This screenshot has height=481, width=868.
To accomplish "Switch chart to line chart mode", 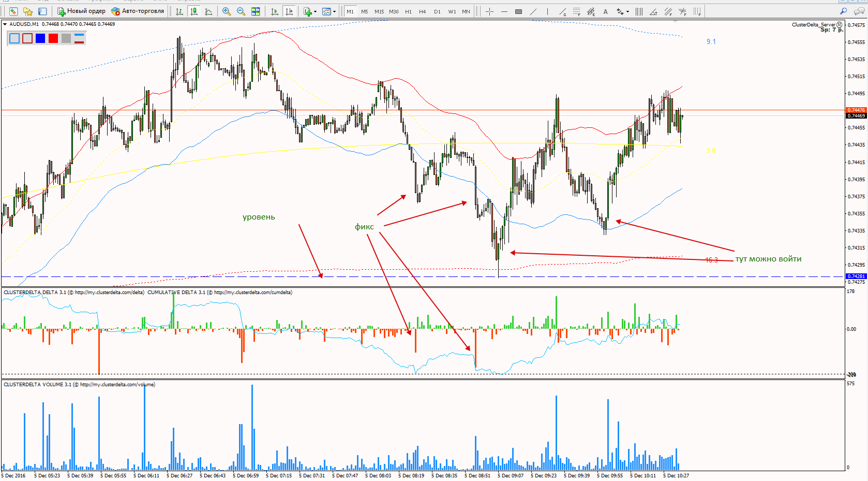I will pos(208,11).
